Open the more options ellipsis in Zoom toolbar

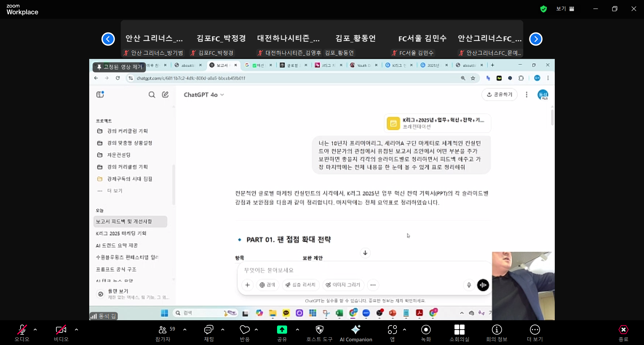tap(535, 330)
